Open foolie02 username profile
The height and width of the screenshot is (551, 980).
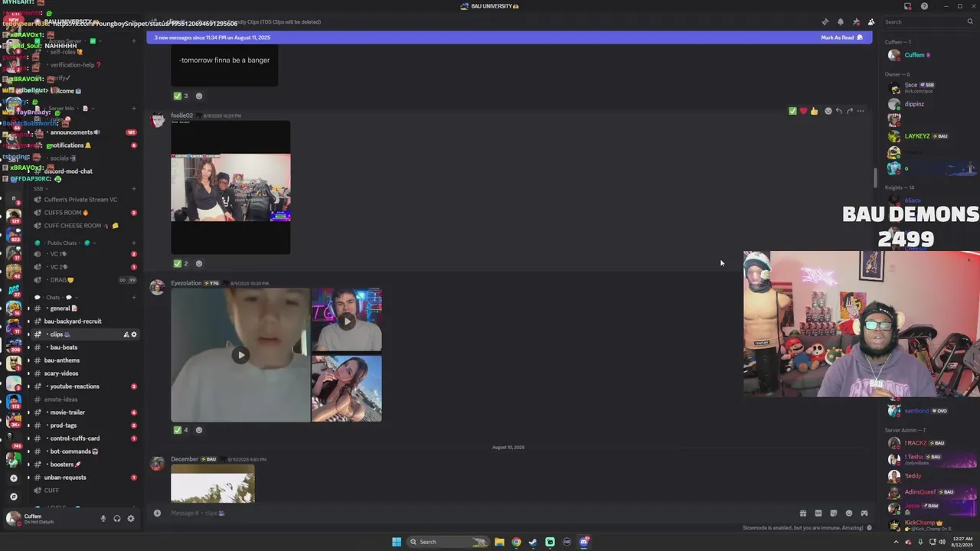(x=181, y=116)
